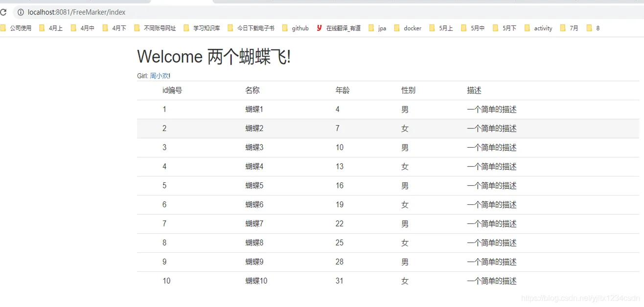Click the 周小欢 link
644x307 pixels.
pyautogui.click(x=159, y=76)
